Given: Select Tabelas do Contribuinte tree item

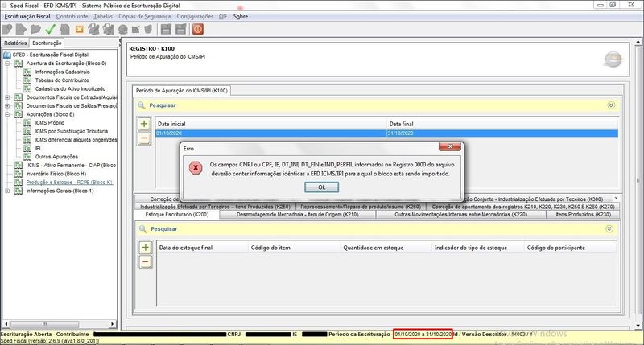Looking at the screenshot, I should coord(62,80).
